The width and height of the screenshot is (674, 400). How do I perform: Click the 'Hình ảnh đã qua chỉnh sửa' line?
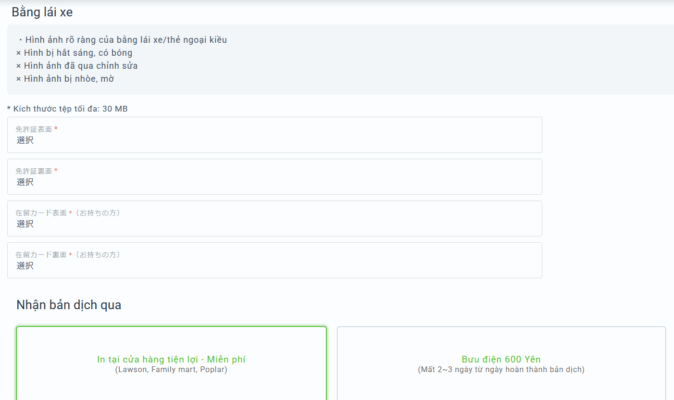[x=76, y=66]
